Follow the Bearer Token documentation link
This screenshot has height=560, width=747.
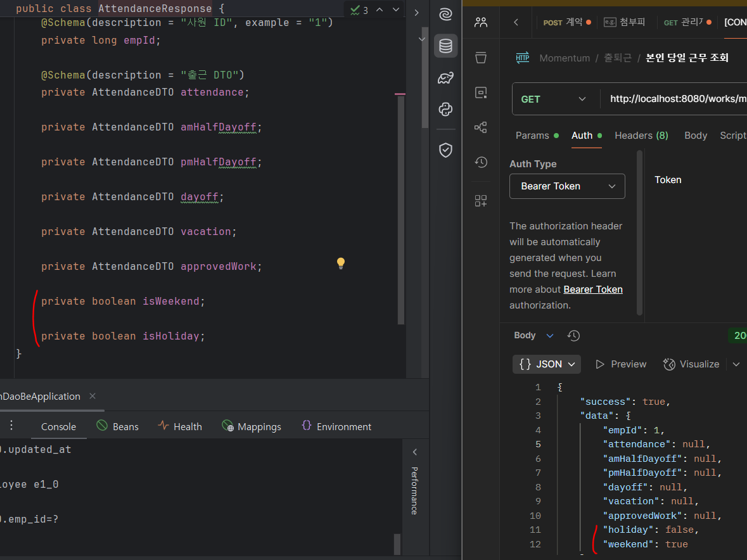[x=592, y=290]
